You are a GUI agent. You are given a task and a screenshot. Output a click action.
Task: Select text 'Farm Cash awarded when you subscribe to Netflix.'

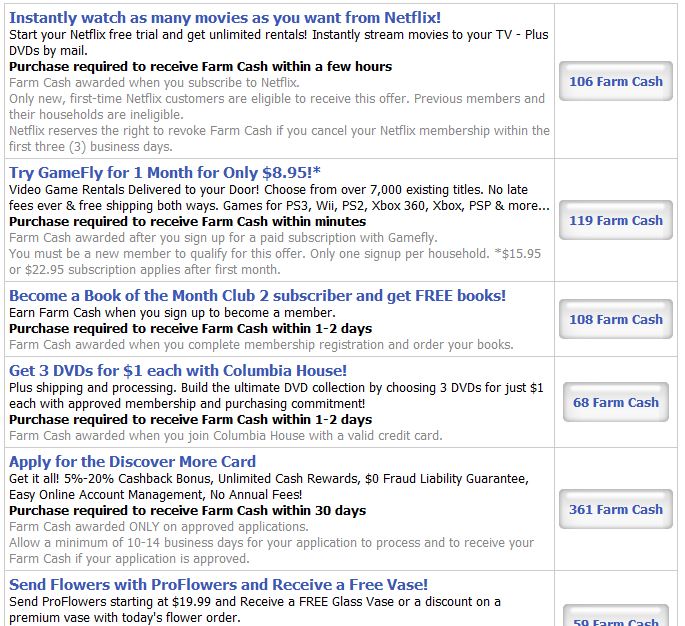pos(154,83)
